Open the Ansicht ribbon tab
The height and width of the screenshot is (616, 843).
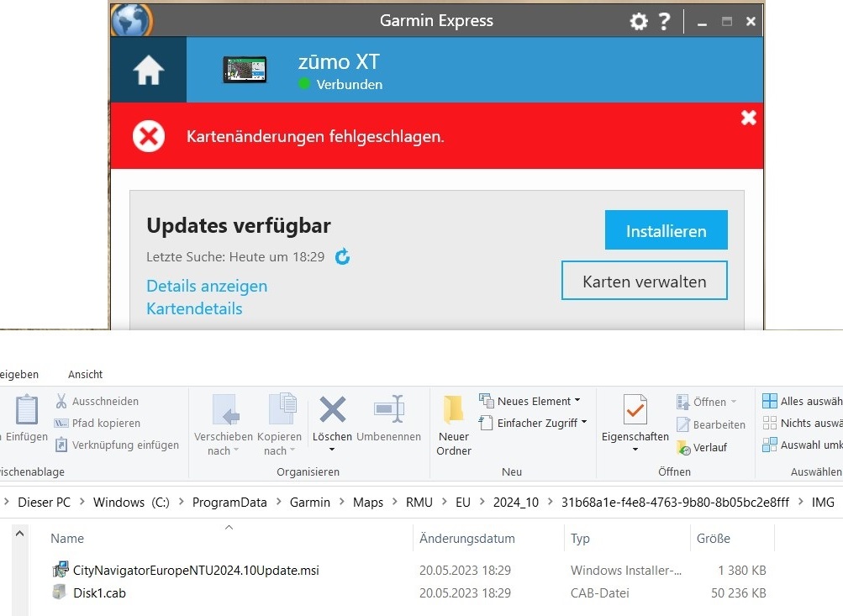[x=85, y=374]
